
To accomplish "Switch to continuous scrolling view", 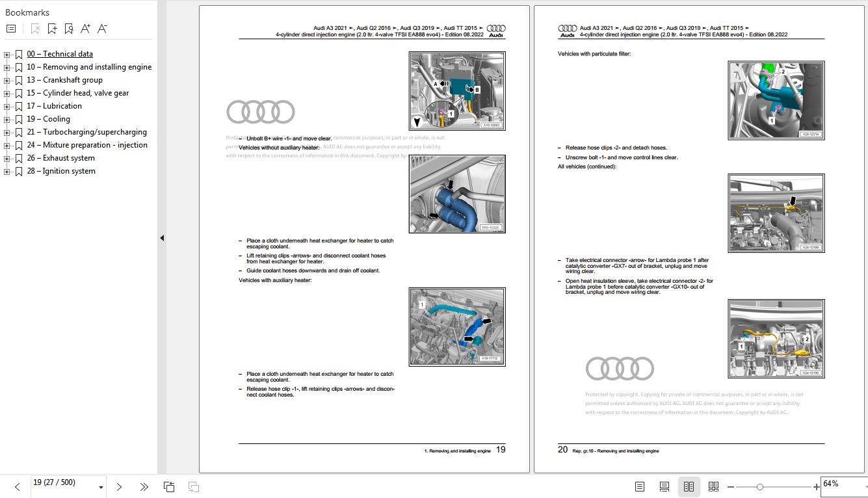I will pyautogui.click(x=664, y=486).
